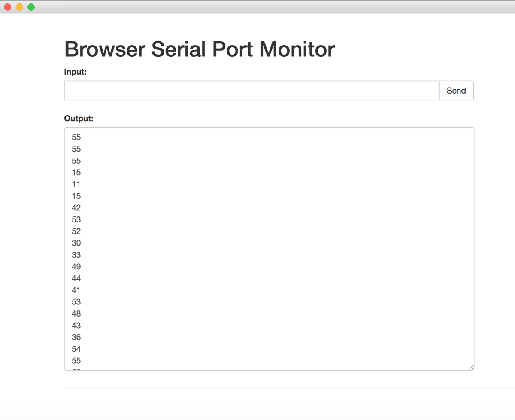This screenshot has height=420, width=515.
Task: Click the "Output:" label
Action: click(79, 118)
